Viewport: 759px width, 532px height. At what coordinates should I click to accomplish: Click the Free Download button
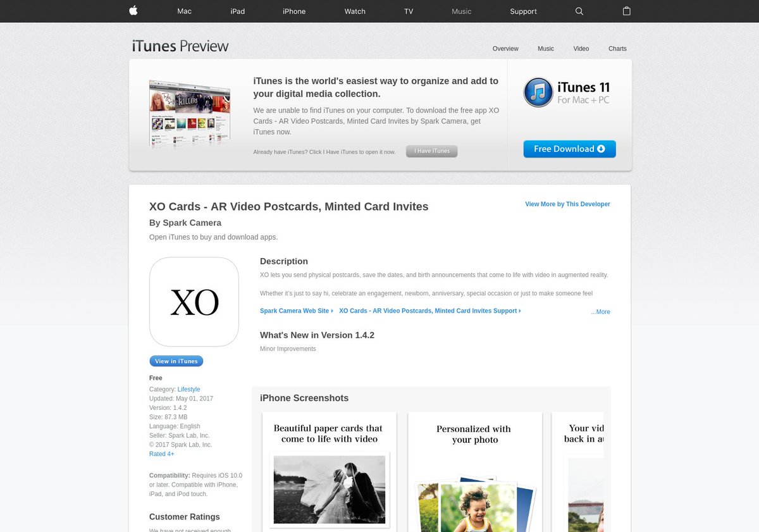coord(569,149)
